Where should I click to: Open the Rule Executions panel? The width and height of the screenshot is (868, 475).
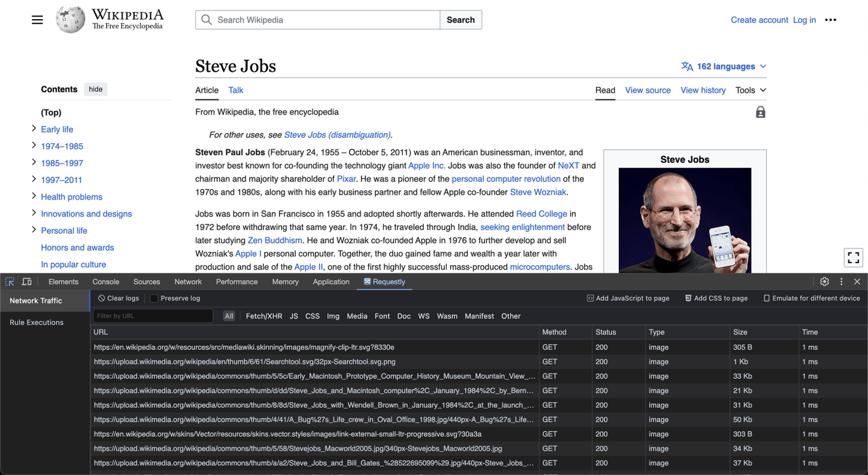coord(37,322)
